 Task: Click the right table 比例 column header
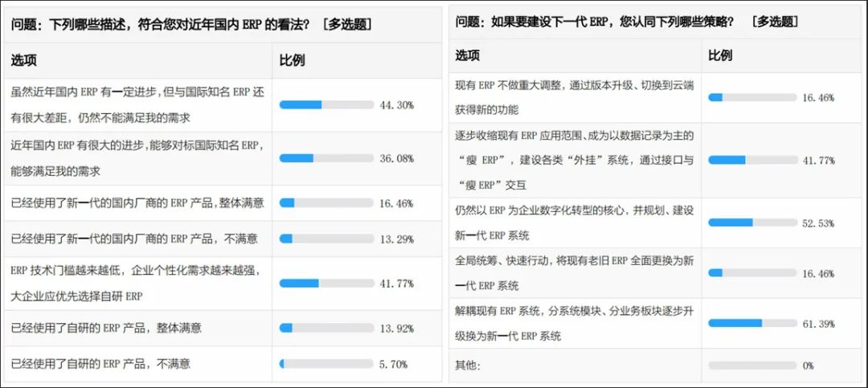[x=720, y=55]
